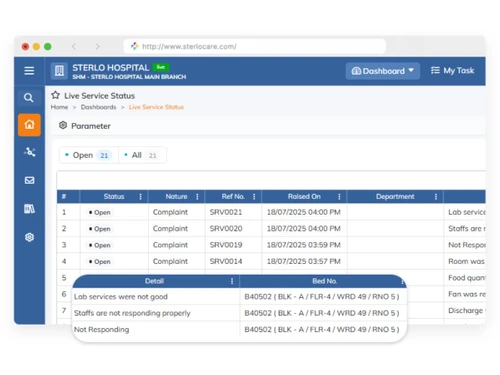Sort by Raised On column header
Screen dimensions: 500x375
point(304,197)
